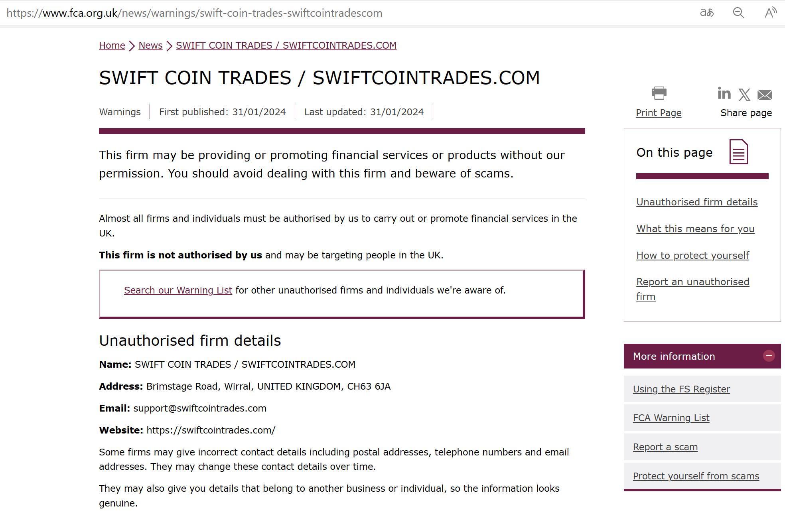The image size is (785, 532).
Task: Click the printer icon
Action: (659, 93)
